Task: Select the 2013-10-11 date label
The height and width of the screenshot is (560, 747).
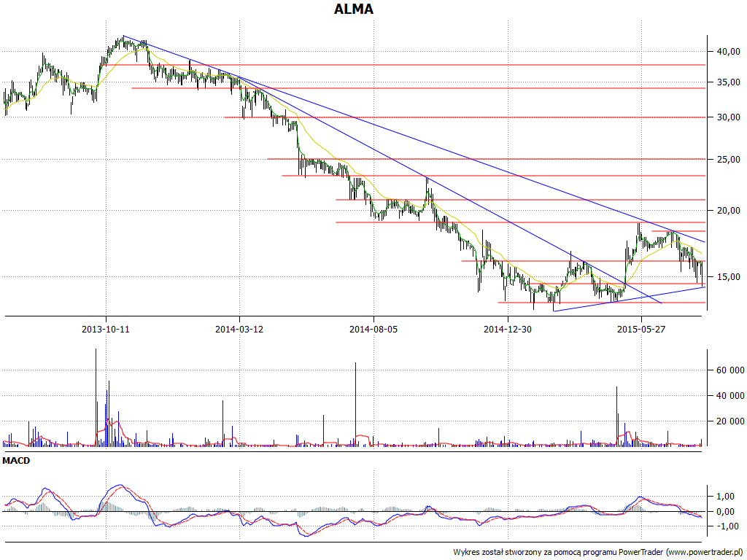Action: tap(106, 329)
